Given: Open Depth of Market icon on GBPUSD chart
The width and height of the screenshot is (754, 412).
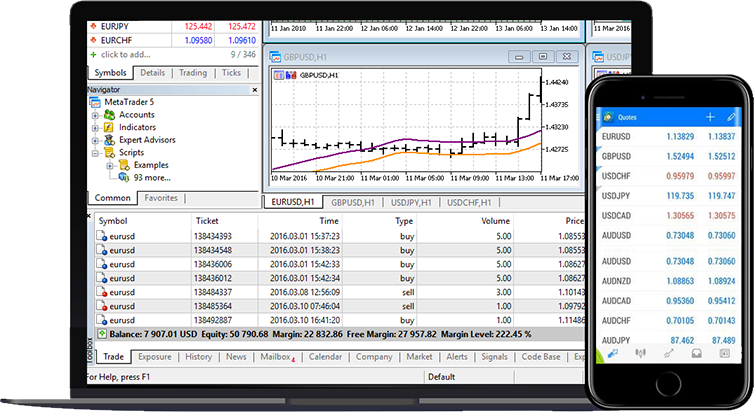Looking at the screenshot, I should click(291, 75).
